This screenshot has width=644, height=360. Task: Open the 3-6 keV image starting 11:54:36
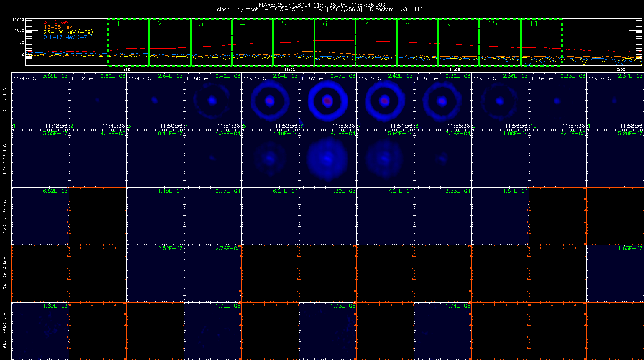click(443, 101)
